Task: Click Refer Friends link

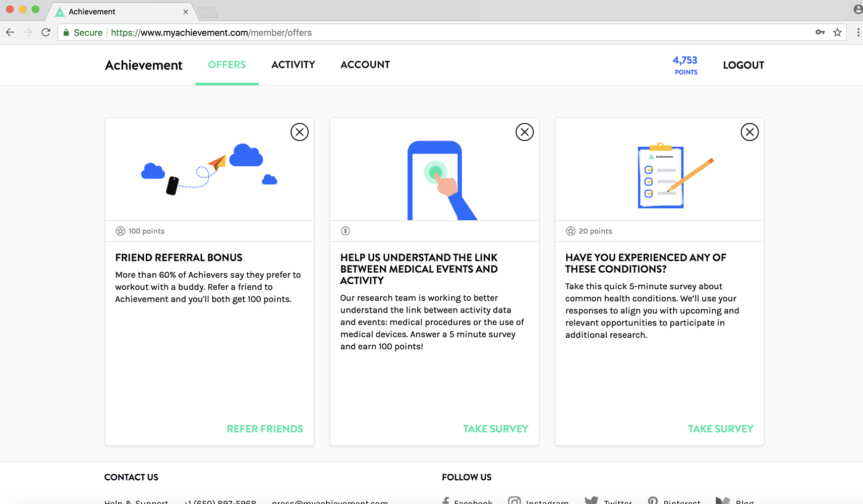Action: pyautogui.click(x=265, y=429)
